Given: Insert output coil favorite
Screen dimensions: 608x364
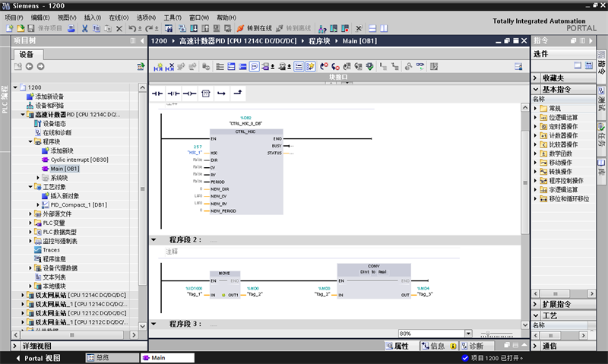Looking at the screenshot, I should point(189,93).
